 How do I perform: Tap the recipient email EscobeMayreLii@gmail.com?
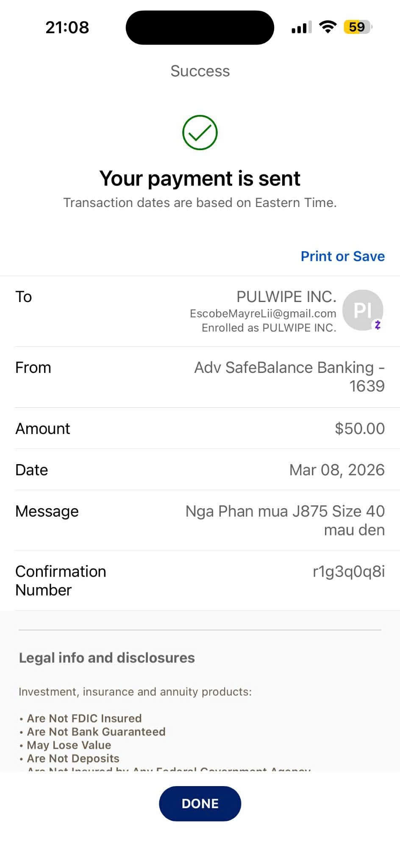click(263, 314)
